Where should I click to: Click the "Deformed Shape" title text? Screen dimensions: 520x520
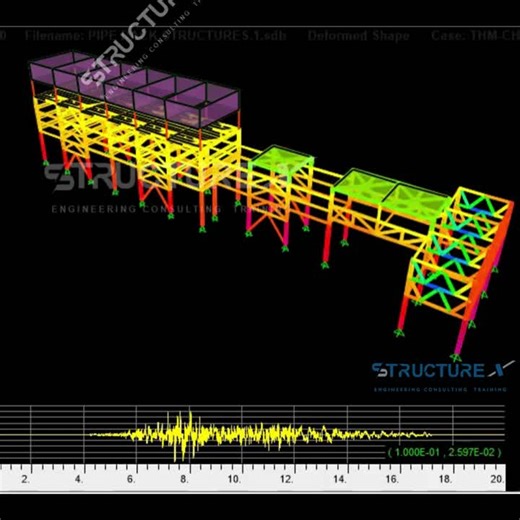click(358, 35)
